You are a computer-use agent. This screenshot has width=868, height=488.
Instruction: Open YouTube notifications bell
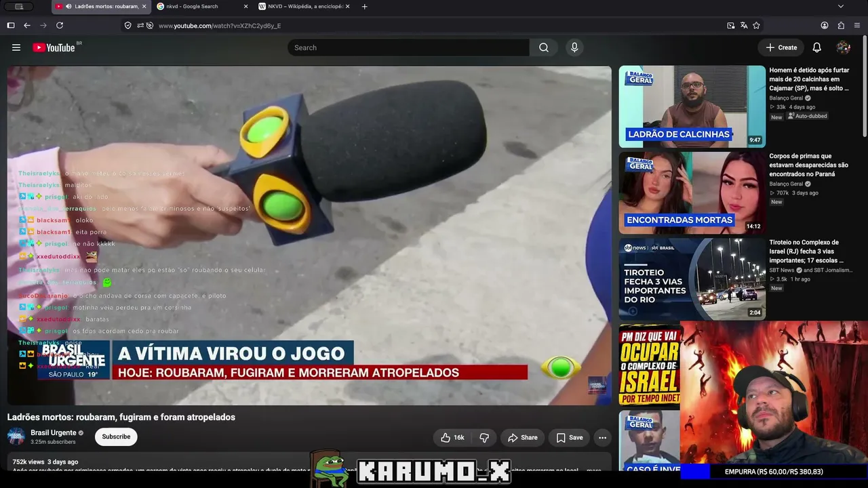tap(817, 47)
